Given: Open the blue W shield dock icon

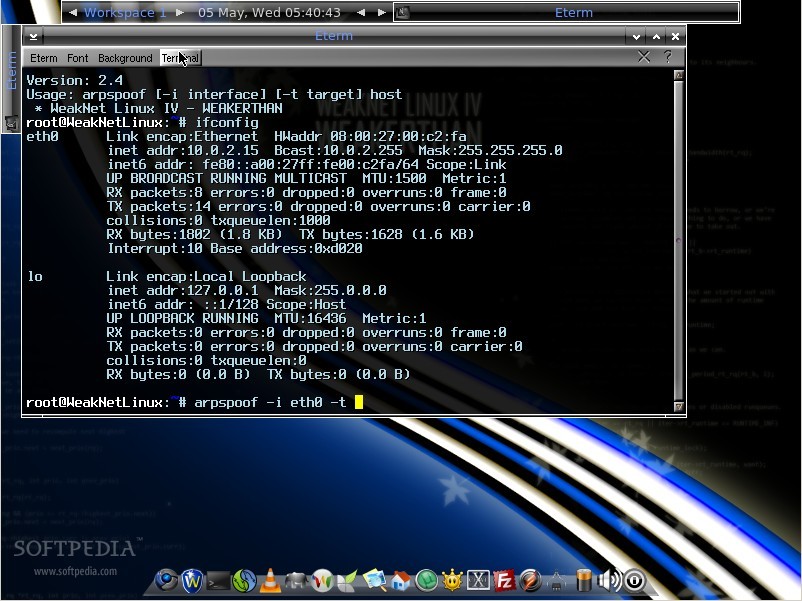Looking at the screenshot, I should tap(192, 580).
